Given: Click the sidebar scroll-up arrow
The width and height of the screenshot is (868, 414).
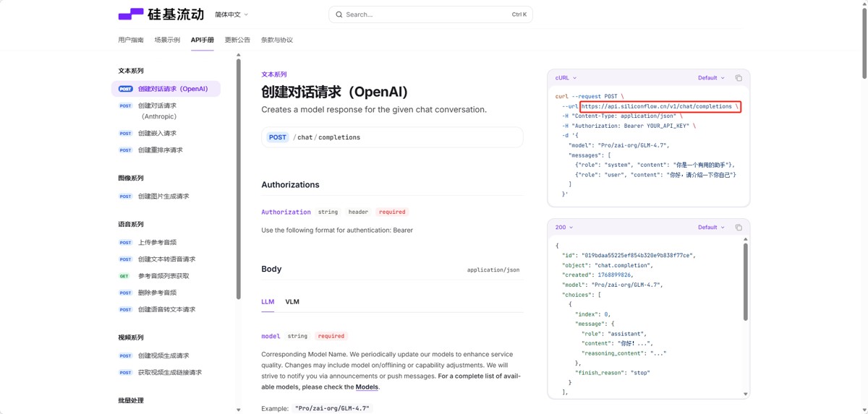Looking at the screenshot, I should (239, 55).
